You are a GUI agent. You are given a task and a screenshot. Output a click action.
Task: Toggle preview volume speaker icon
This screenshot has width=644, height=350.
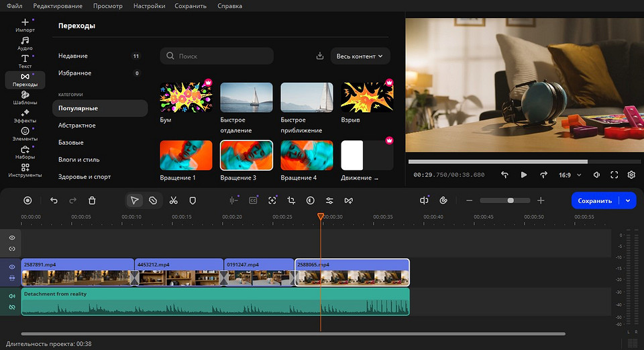pos(596,175)
